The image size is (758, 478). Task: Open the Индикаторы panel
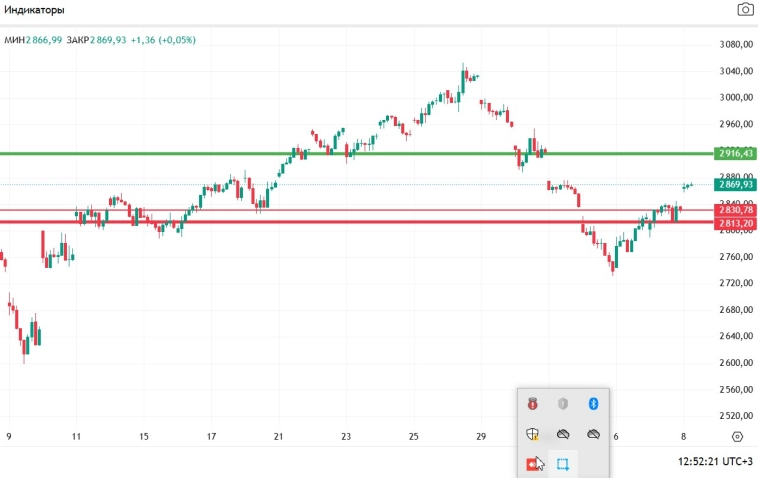pos(35,10)
